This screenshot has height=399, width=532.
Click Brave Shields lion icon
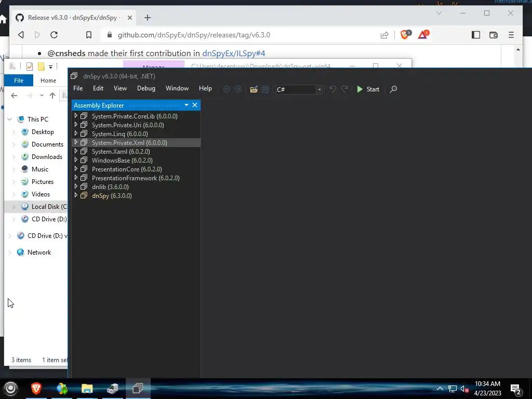pyautogui.click(x=405, y=34)
